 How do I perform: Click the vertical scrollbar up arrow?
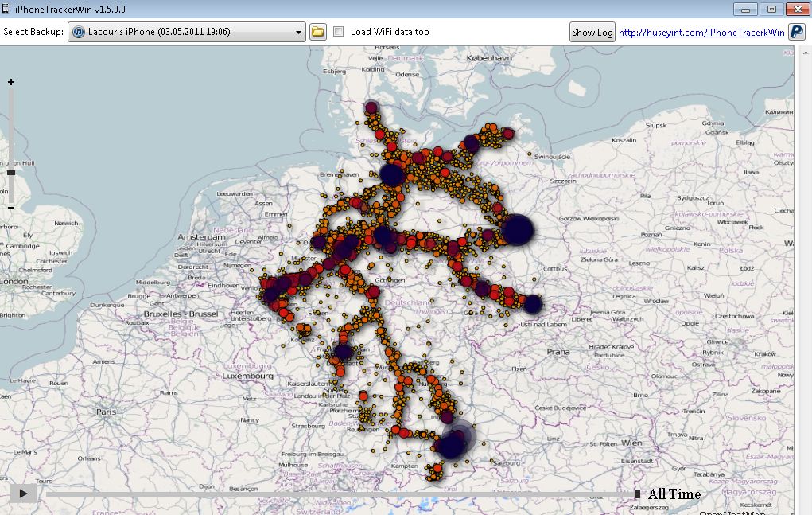coord(806,53)
